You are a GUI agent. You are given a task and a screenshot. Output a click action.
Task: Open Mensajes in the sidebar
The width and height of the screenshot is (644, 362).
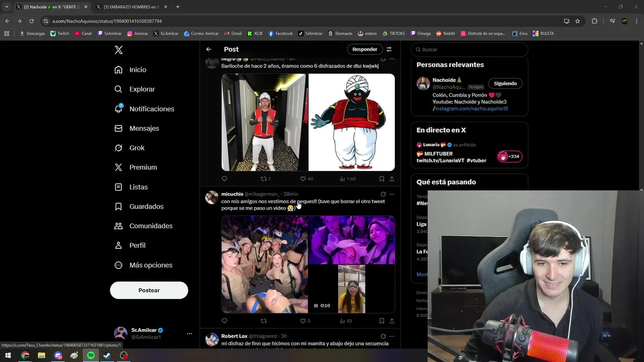136,128
